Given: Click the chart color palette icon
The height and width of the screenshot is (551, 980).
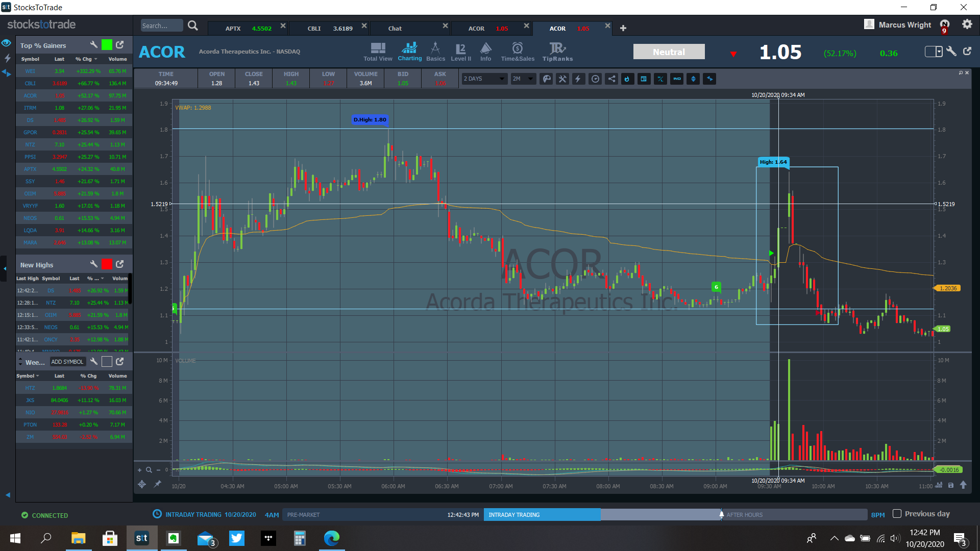Looking at the screenshot, I should [546, 79].
